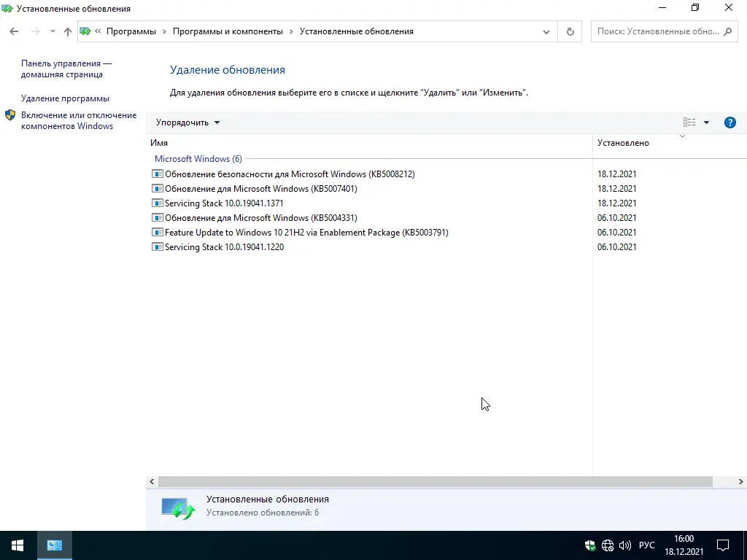This screenshot has height=560, width=747.
Task: Click the 18.12.2021 date of KB5008212
Action: (x=617, y=174)
